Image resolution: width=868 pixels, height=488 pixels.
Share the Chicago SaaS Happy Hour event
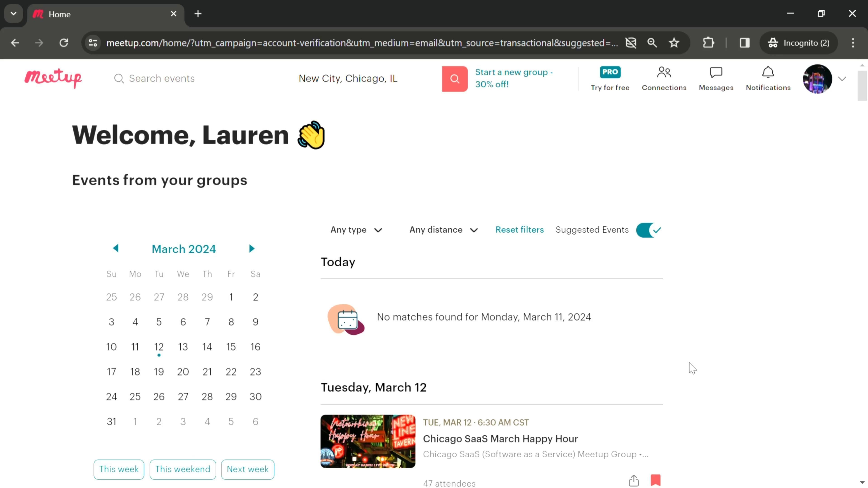coord(633,481)
